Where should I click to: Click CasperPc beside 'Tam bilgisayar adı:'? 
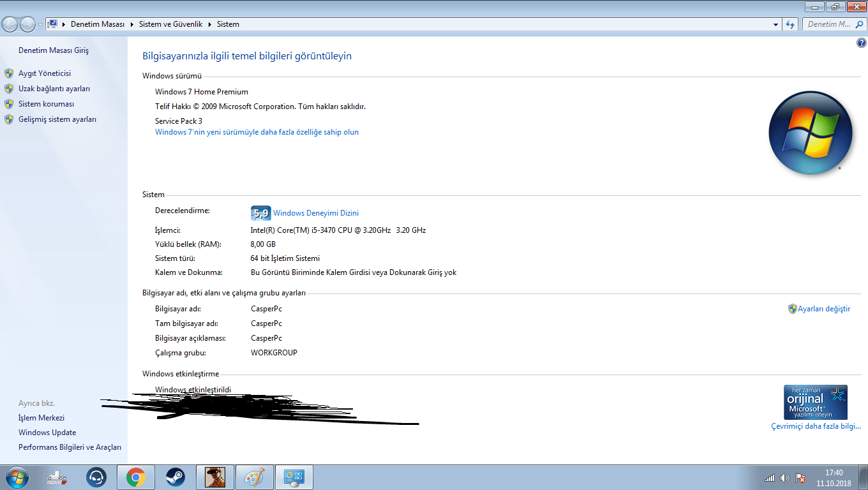click(x=266, y=323)
